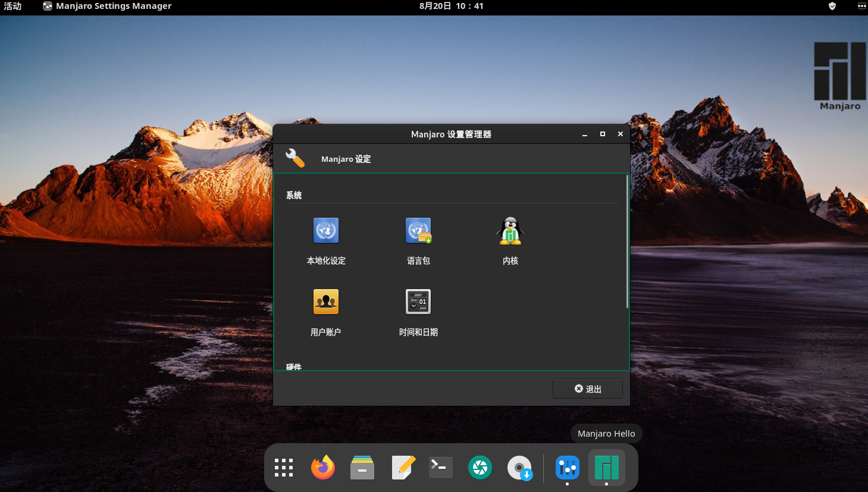Viewport: 868px width, 492px height.
Task: Open the system menu at top-right corner
Action: [x=861, y=6]
